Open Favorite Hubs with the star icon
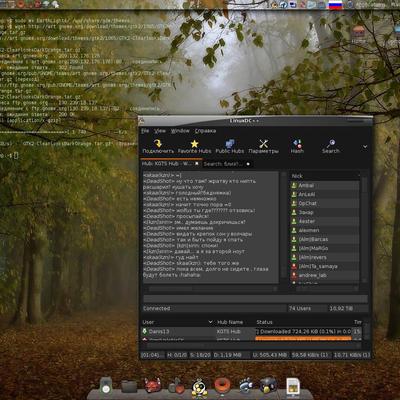 pos(194,147)
